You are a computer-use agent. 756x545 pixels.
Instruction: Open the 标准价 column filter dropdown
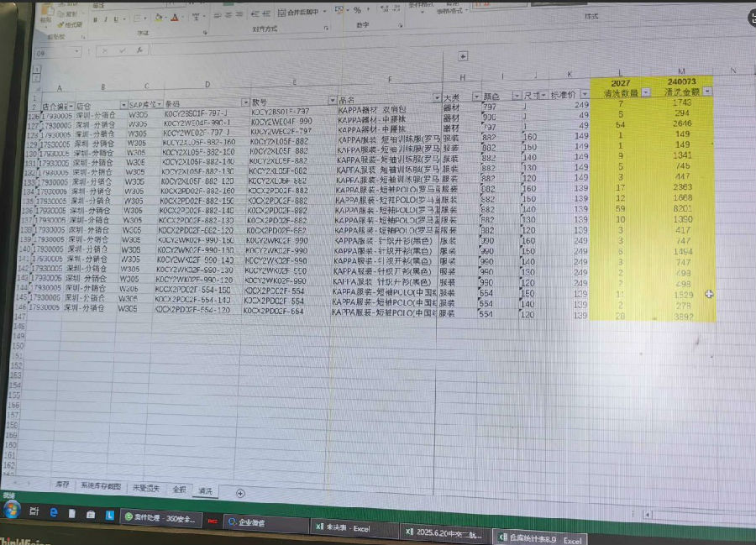point(585,94)
